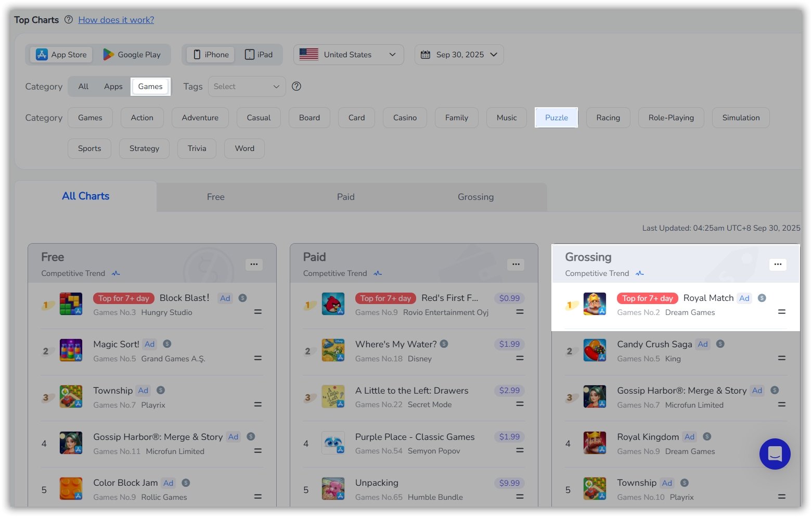Open the Block Blast! app icon
812x517 pixels.
71,304
